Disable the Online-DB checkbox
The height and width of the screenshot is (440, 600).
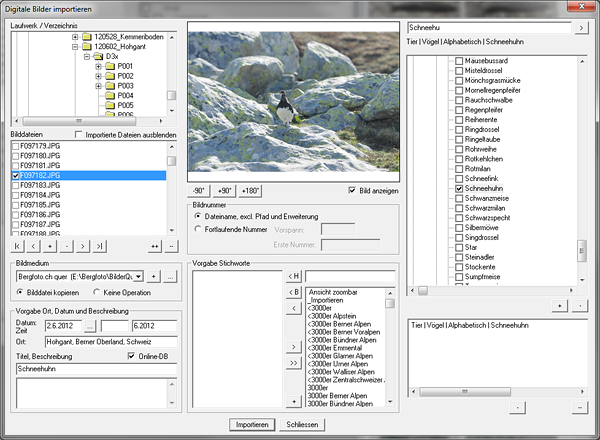pyautogui.click(x=131, y=354)
